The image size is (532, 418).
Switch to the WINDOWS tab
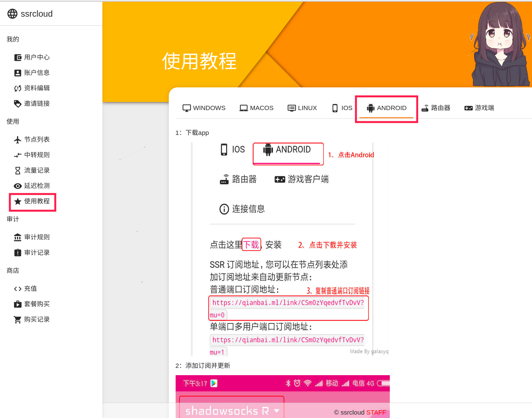204,108
